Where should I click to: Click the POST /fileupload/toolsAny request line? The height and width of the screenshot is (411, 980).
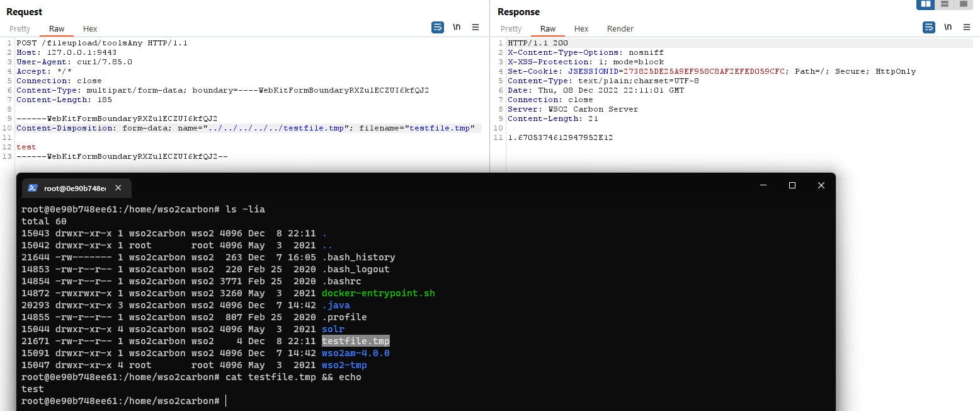coord(102,43)
